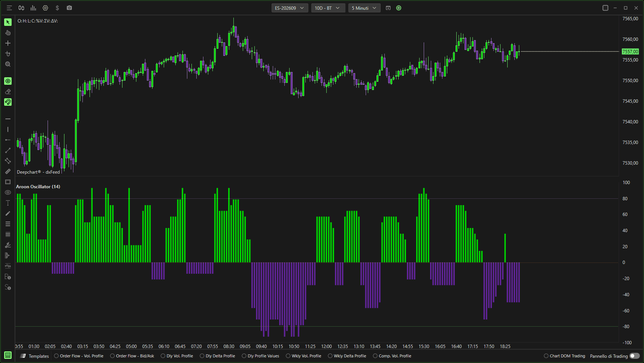
Task: Select the four-line levels tool
Action: pyautogui.click(x=8, y=234)
